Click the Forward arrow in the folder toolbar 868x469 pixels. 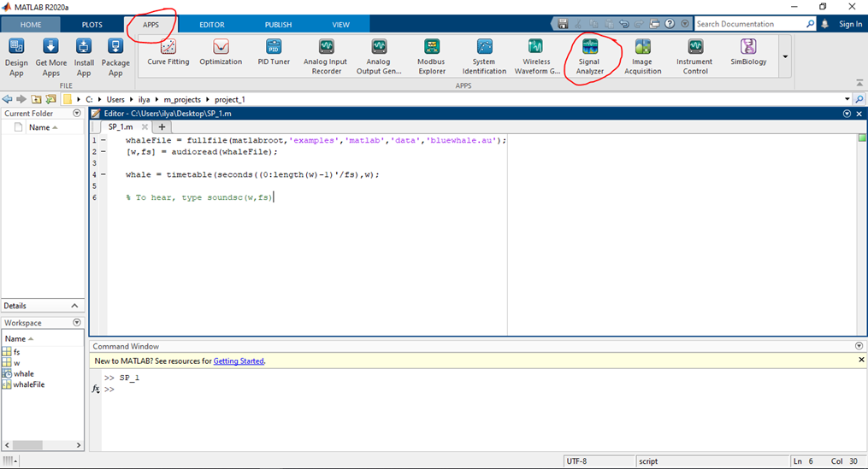tap(21, 99)
